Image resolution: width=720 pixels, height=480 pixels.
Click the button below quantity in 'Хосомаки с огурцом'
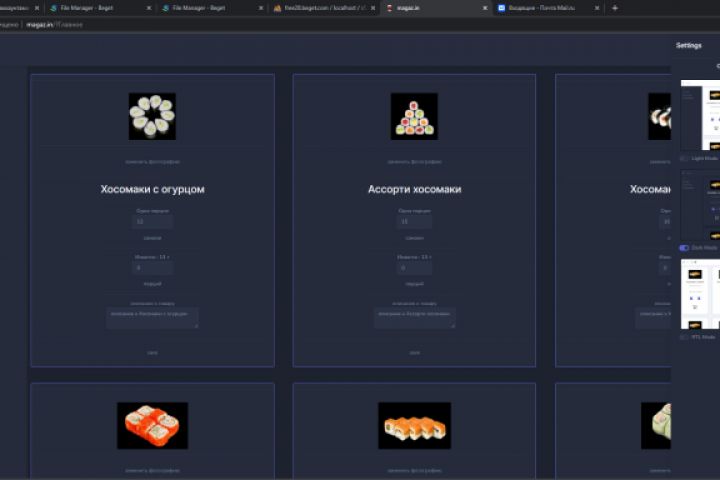pos(152,284)
